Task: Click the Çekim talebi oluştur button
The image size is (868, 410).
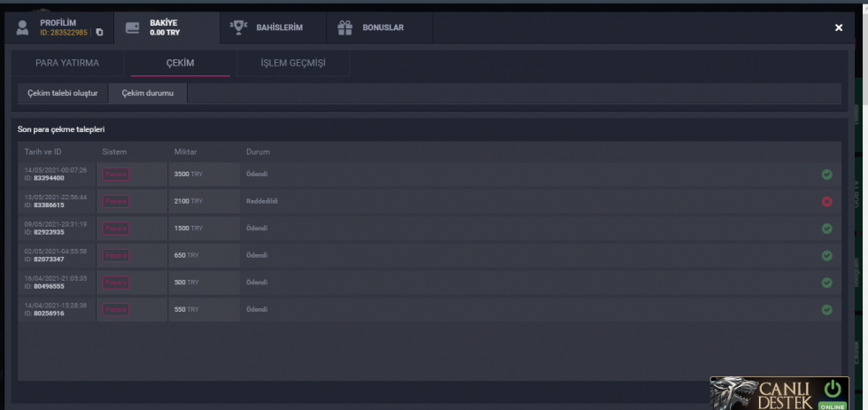Action: (62, 93)
